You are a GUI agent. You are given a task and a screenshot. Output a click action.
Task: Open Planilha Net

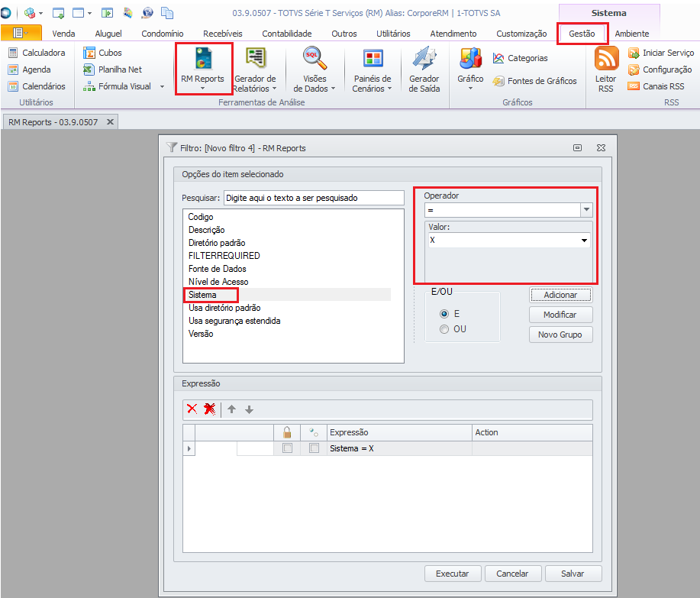pos(112,69)
